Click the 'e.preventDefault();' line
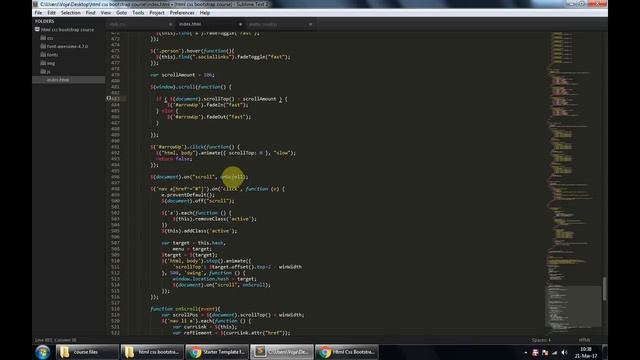This screenshot has height=360, width=640. tap(188, 195)
